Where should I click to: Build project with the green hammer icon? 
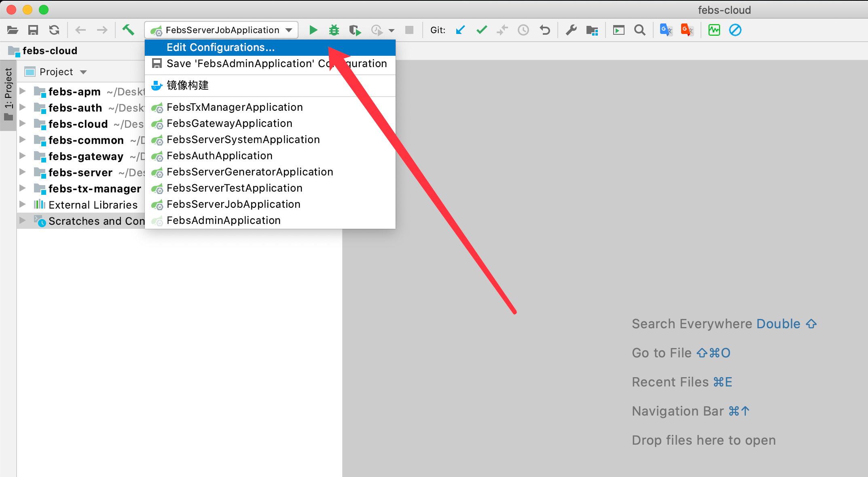tap(128, 30)
